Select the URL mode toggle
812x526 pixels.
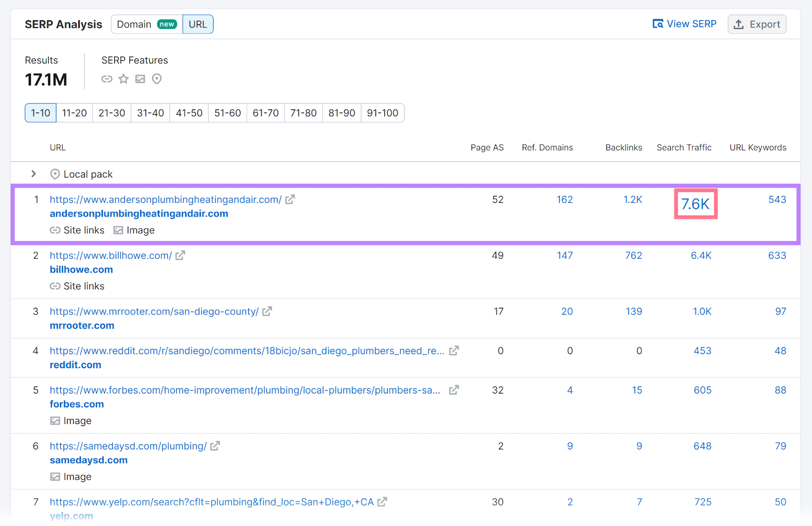[x=197, y=24]
